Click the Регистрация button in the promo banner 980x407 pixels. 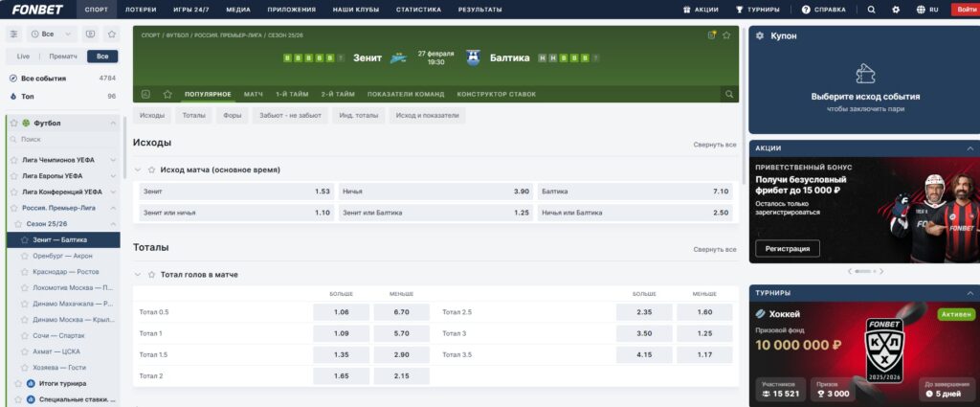coord(787,249)
